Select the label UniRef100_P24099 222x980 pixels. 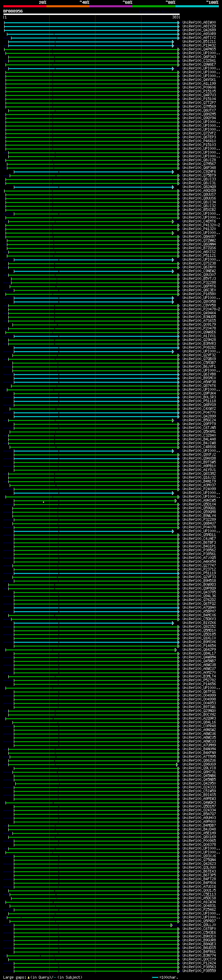199,489
